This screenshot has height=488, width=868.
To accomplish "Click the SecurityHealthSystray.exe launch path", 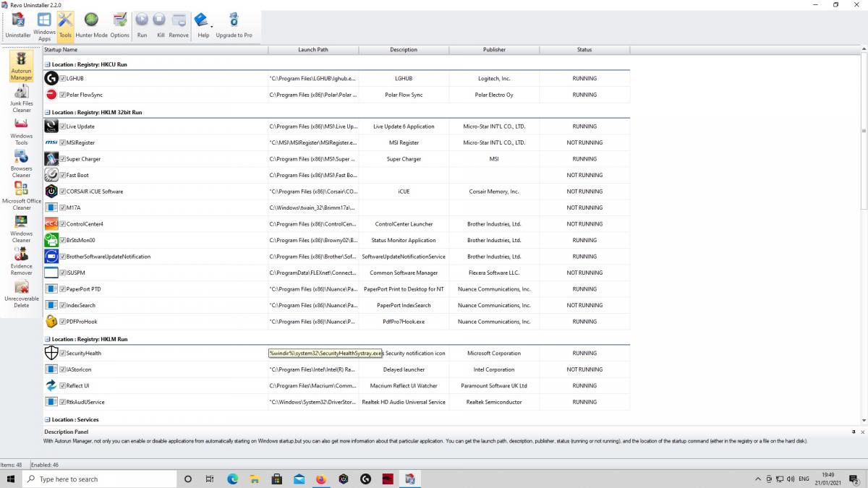I will 325,354.
